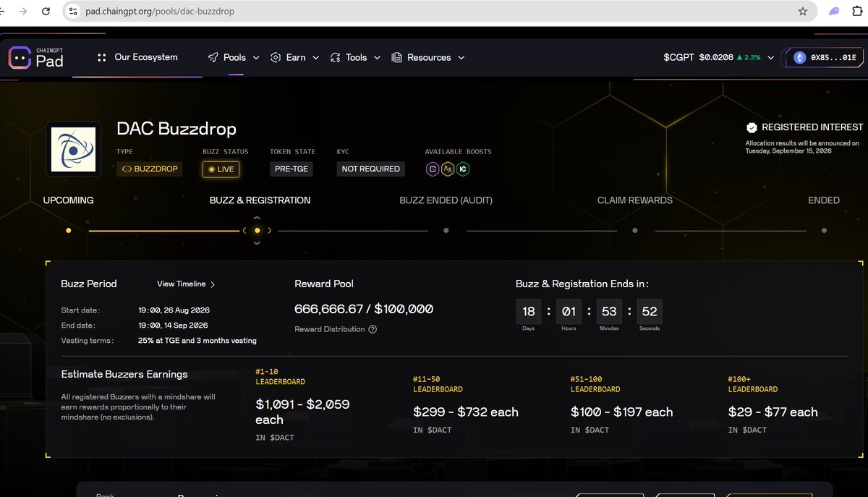868x497 pixels.
Task: Click the Claim Rewards timeline dot
Action: coord(635,231)
